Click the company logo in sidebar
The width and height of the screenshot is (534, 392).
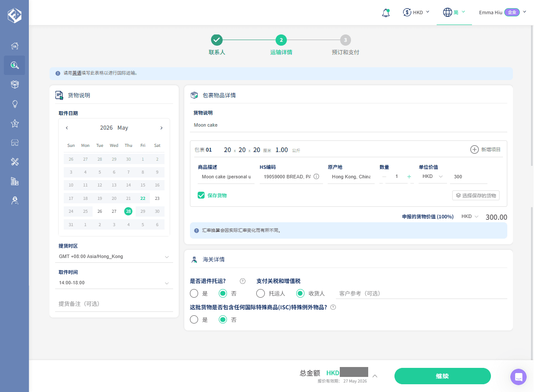point(15,16)
